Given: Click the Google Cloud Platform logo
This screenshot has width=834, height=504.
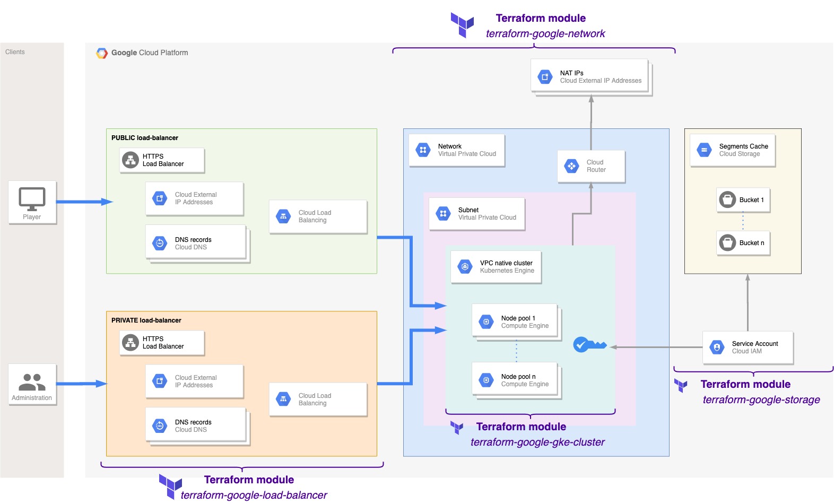Looking at the screenshot, I should (102, 53).
